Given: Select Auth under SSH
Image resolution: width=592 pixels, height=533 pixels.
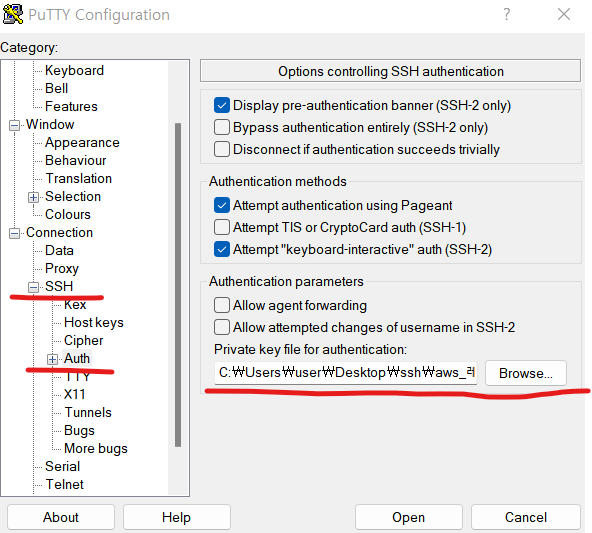Looking at the screenshot, I should point(77,358).
